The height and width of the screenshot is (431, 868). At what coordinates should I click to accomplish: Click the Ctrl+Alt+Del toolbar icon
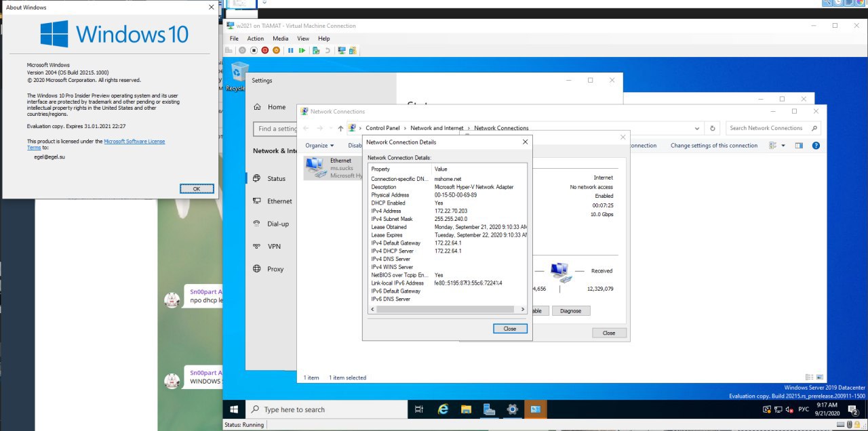click(x=229, y=50)
